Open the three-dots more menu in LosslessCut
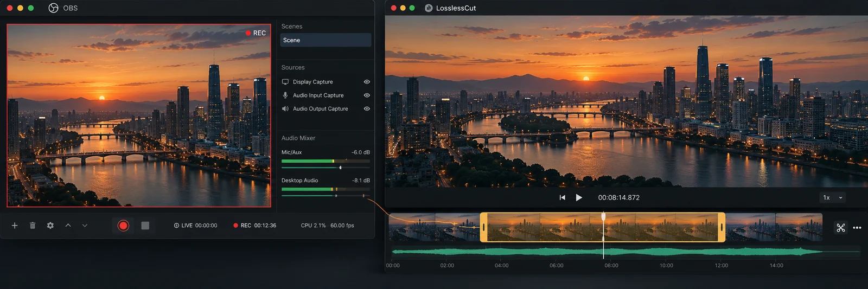Image resolution: width=868 pixels, height=289 pixels. [857, 228]
